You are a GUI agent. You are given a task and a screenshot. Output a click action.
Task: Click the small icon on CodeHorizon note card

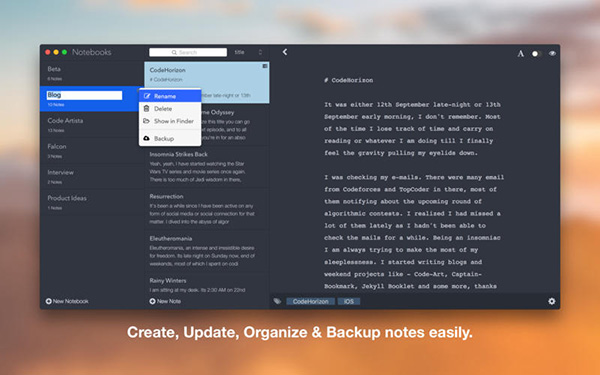coord(264,66)
